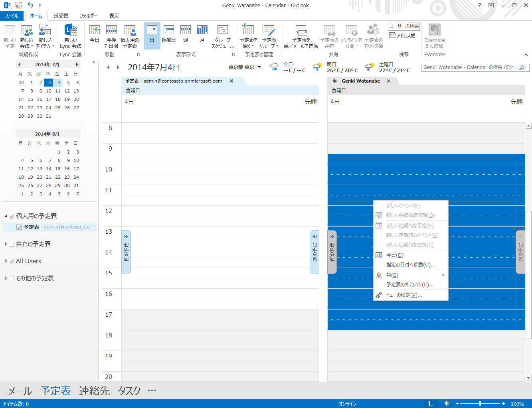The width and height of the screenshot is (532, 408).
Task: Expand the 共有の予定表 tree group
Action: click(6, 244)
